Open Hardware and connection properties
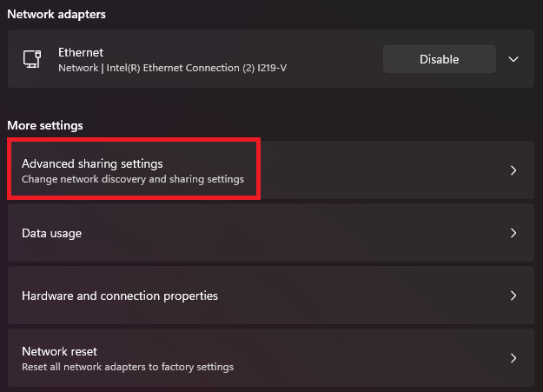The width and height of the screenshot is (543, 392). pyautogui.click(x=120, y=296)
